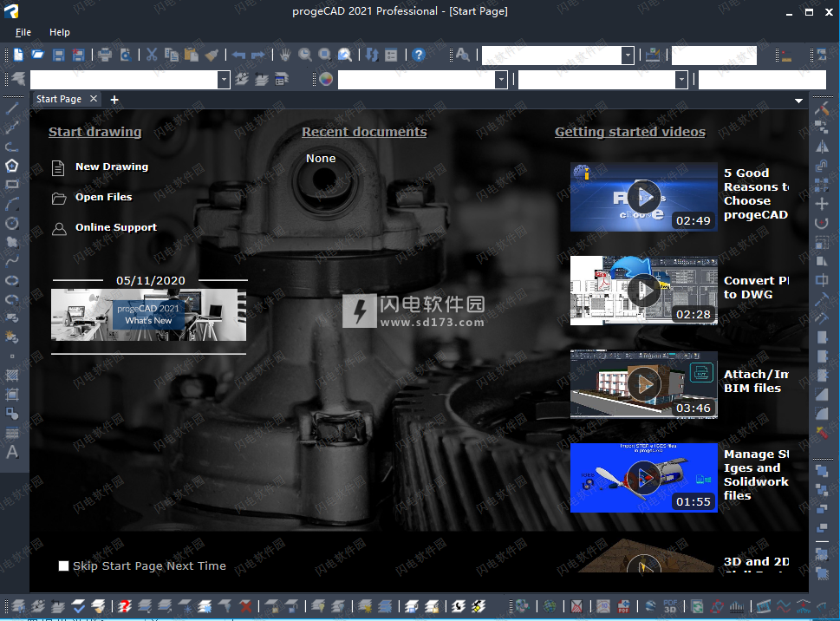Screen dimensions: 840x621
Task: Select the Circle draw tool
Action: 12,224
